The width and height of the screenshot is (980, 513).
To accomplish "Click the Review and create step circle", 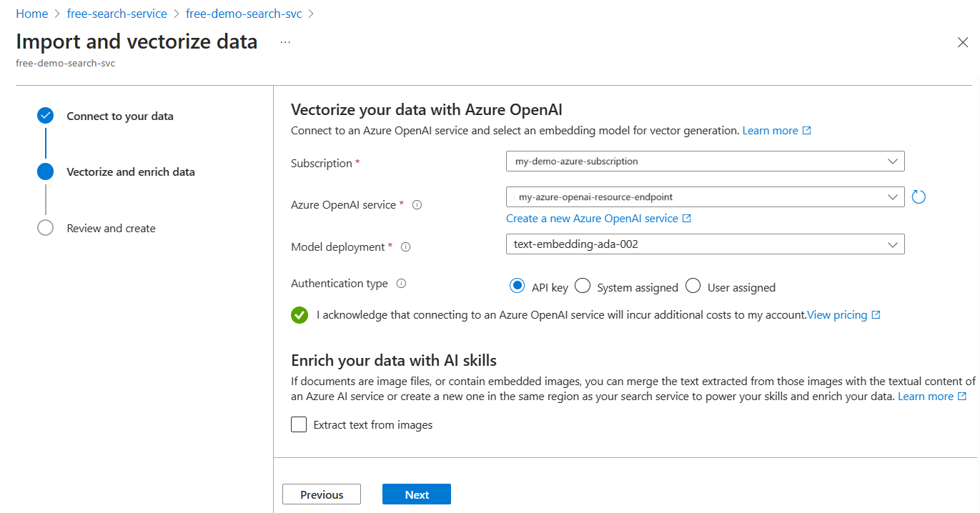I will [x=46, y=228].
